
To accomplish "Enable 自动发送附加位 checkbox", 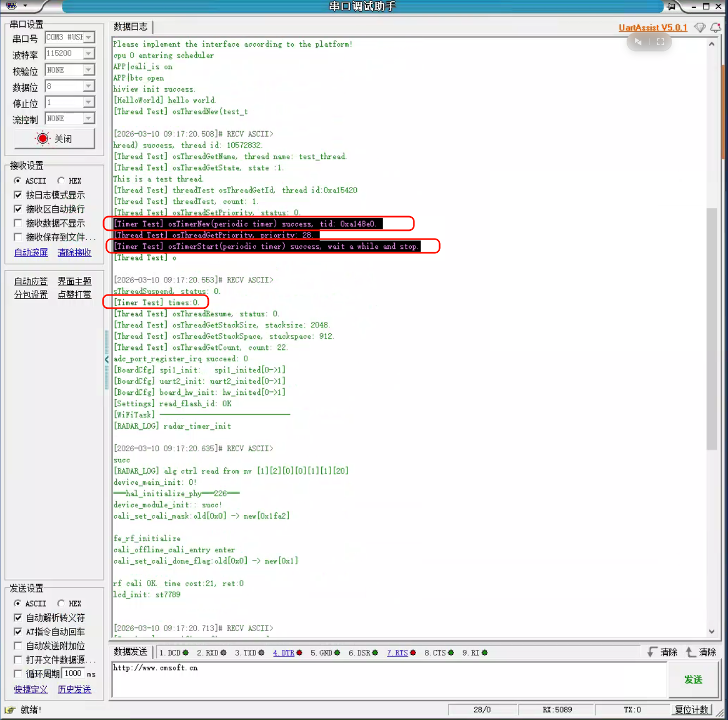I will [x=18, y=646].
